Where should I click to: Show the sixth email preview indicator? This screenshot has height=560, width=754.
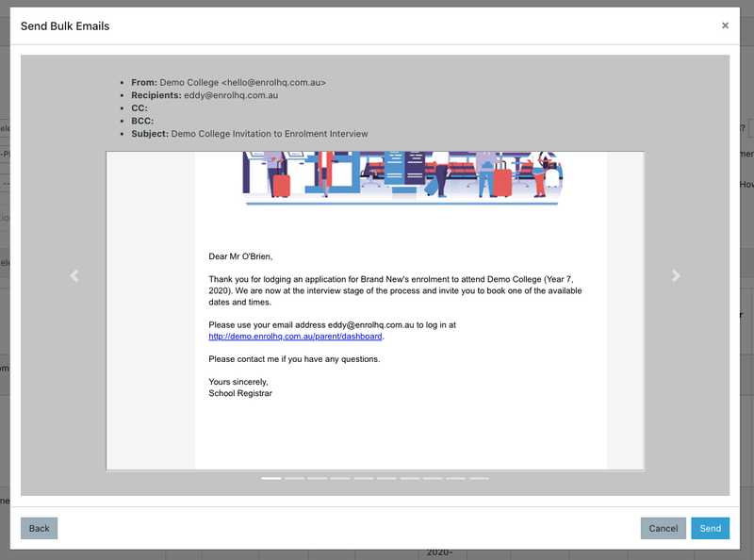click(x=386, y=479)
